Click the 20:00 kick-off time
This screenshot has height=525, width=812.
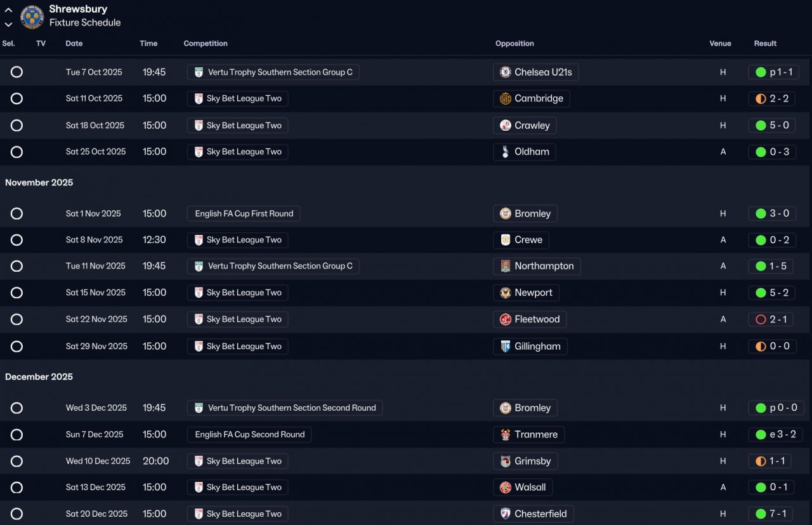click(155, 462)
